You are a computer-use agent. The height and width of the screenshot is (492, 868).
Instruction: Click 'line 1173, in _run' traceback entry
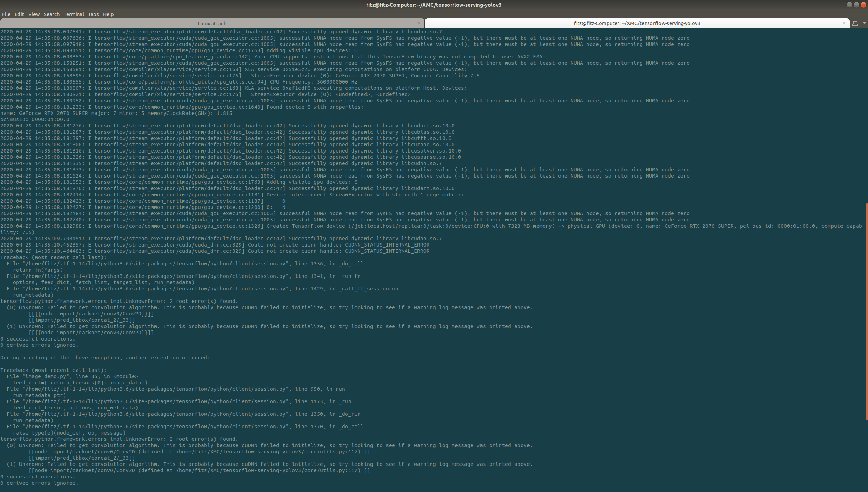tap(323, 401)
